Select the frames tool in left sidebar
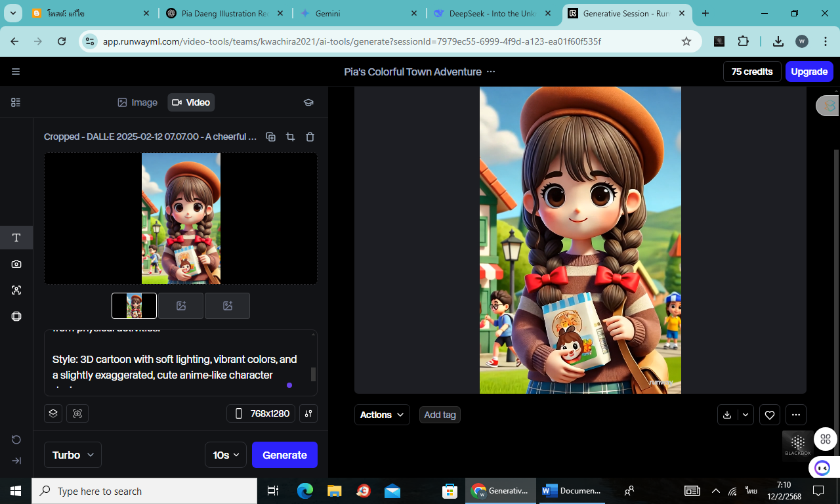The image size is (840, 504). [16, 316]
